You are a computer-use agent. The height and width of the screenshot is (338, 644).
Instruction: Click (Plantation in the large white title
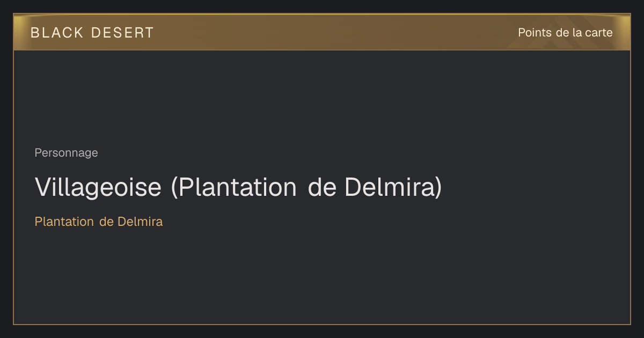pos(234,187)
